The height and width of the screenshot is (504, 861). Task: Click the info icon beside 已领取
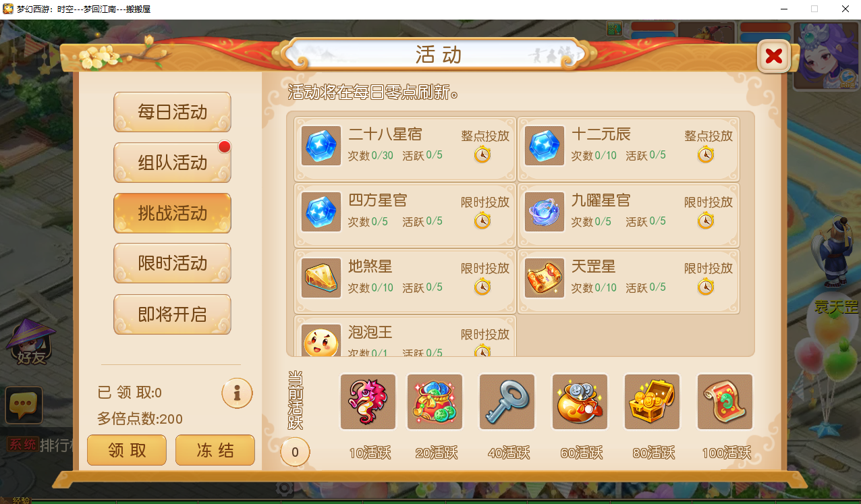point(237,393)
